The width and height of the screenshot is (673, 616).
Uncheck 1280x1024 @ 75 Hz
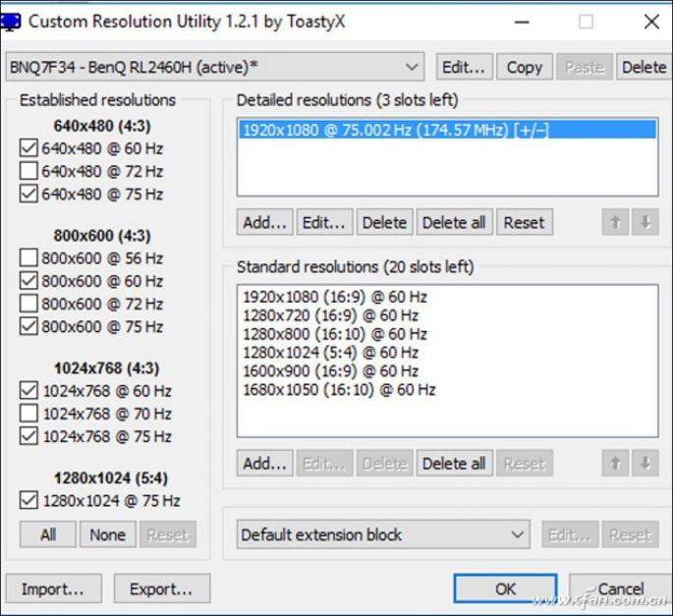[x=28, y=500]
